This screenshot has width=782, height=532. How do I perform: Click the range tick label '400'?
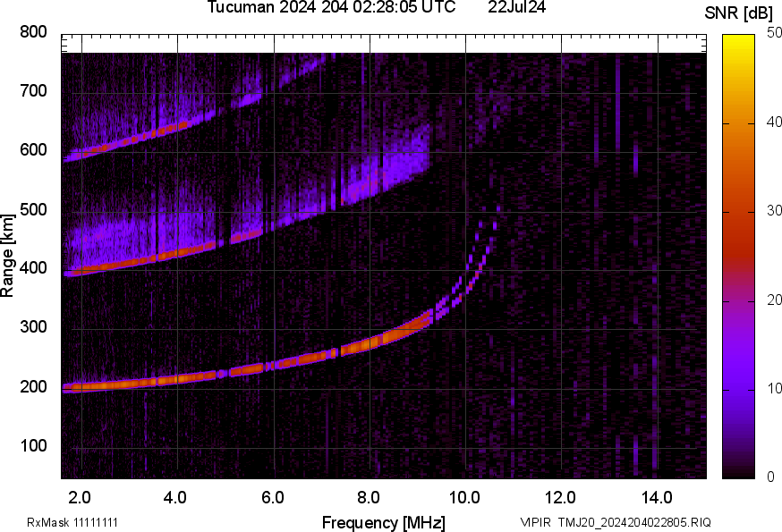33,268
